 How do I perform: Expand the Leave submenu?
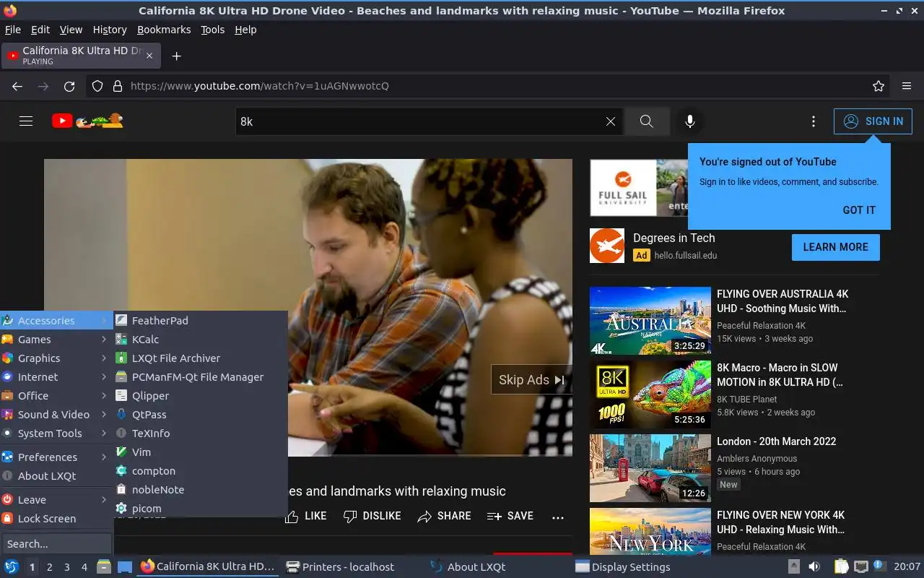tap(56, 499)
